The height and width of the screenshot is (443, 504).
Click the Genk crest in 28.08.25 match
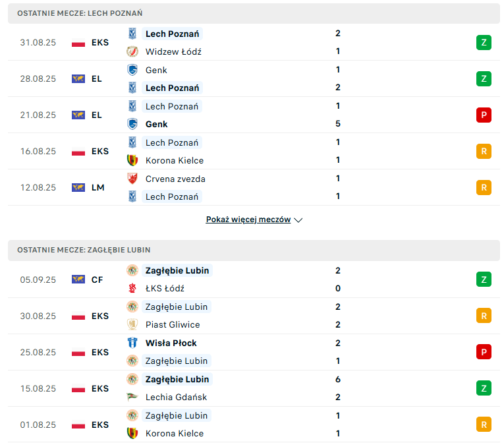132,70
